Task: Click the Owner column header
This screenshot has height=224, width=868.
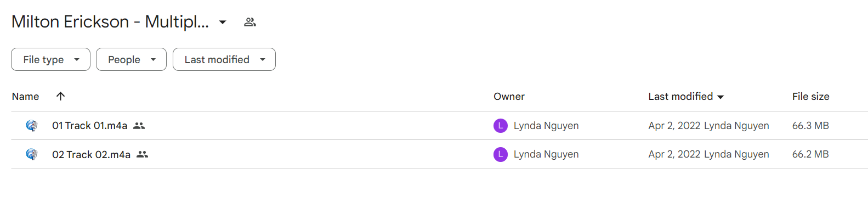Action: pyautogui.click(x=509, y=96)
